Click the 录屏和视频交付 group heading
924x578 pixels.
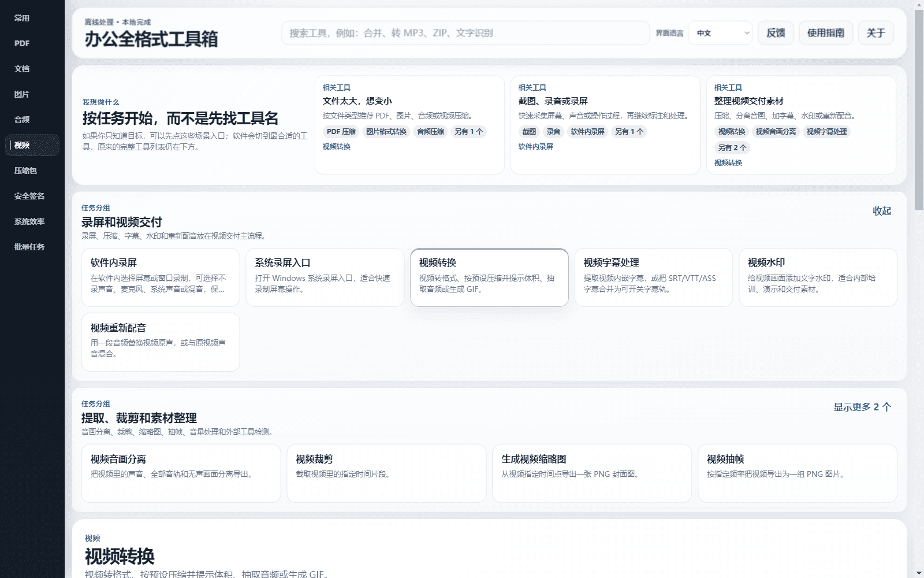[x=122, y=223]
